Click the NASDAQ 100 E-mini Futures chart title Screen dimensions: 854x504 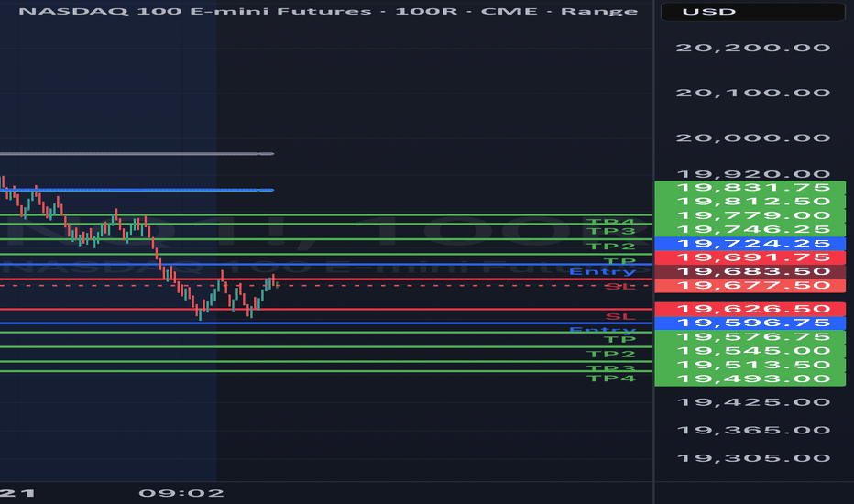[328, 11]
